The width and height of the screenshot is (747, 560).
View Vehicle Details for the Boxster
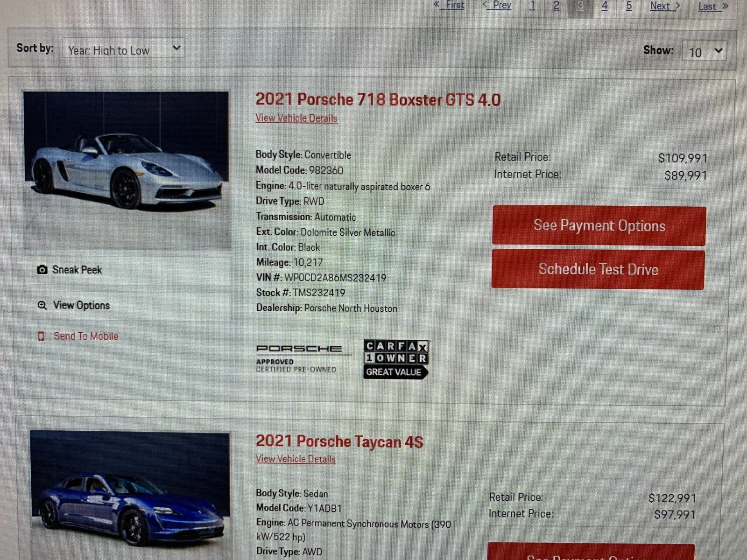(296, 118)
